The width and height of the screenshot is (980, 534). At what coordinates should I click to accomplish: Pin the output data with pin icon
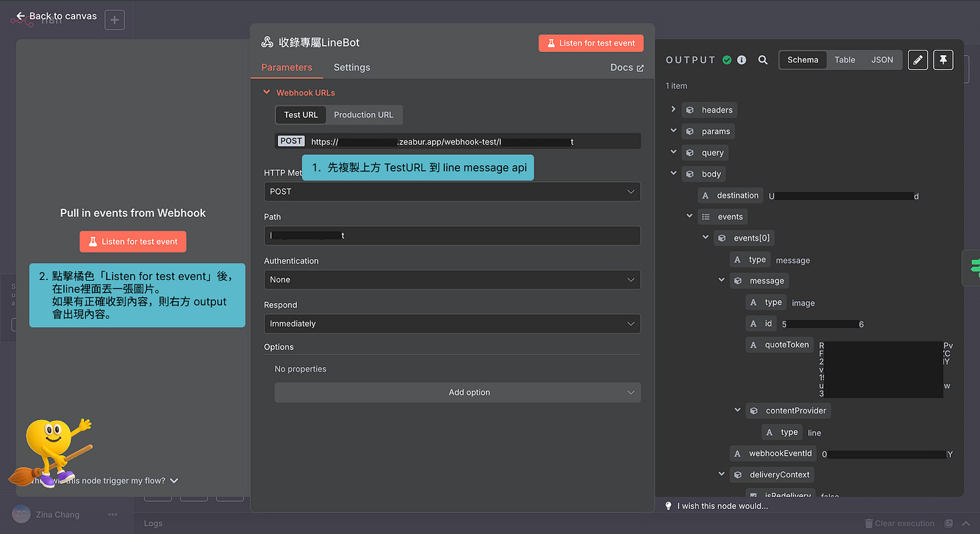943,60
